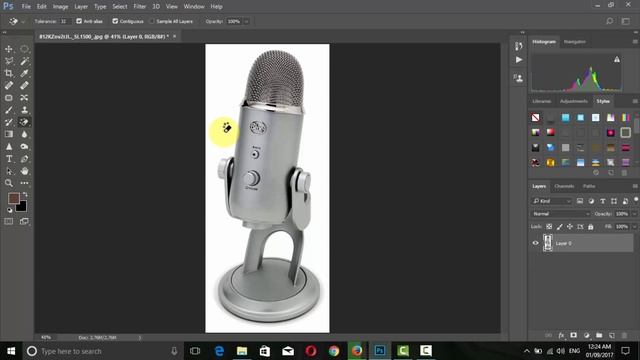Open the Filter menu

click(140, 7)
